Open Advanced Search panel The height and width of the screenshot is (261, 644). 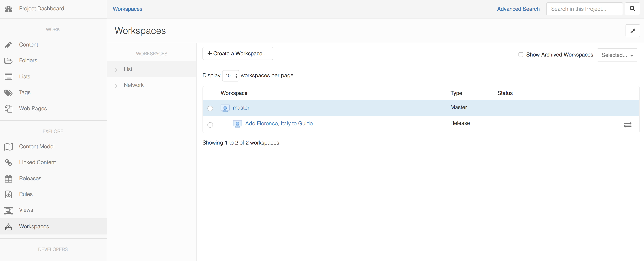coord(518,8)
